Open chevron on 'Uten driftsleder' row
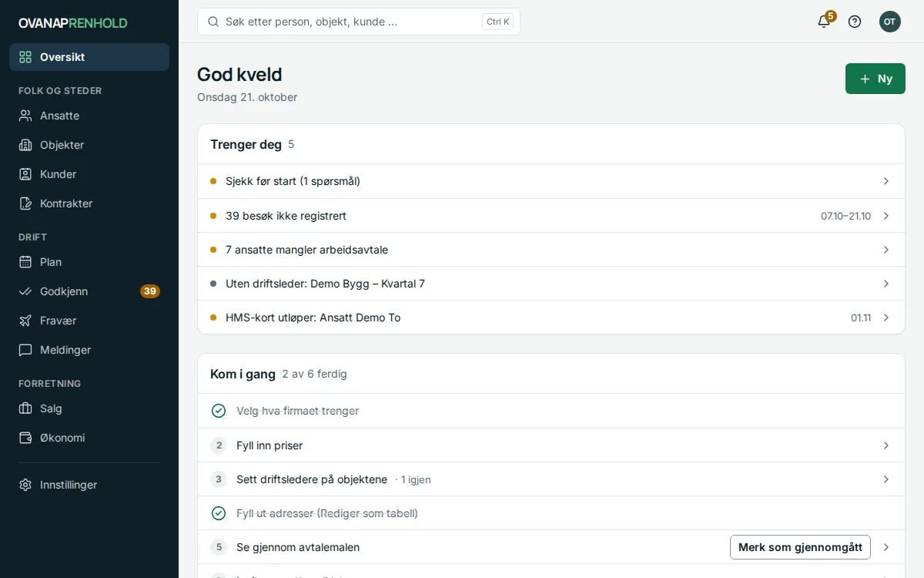This screenshot has width=924, height=578. (886, 284)
